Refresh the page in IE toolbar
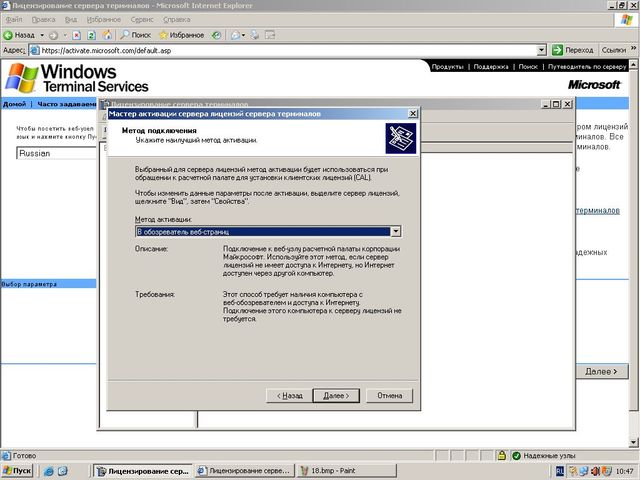 click(x=91, y=35)
